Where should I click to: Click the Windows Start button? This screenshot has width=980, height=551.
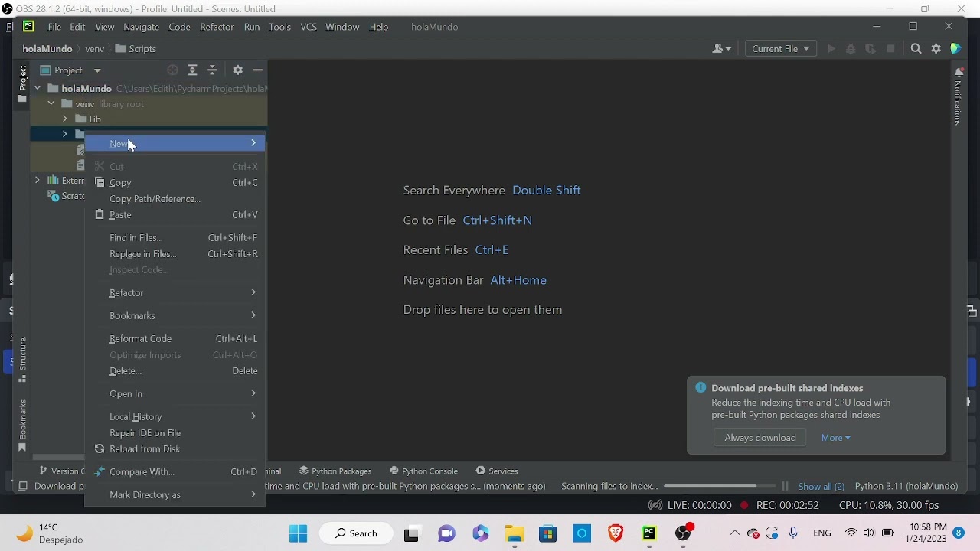[298, 533]
